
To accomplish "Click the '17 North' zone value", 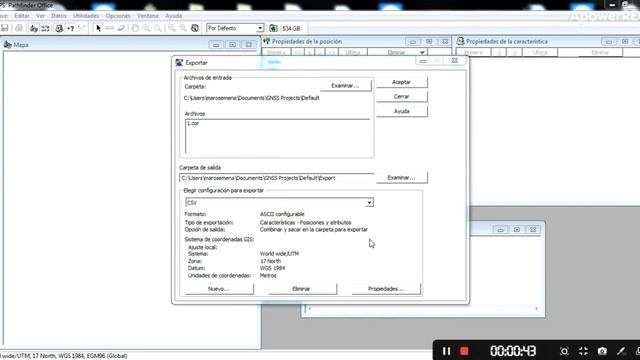I will tap(270, 261).
